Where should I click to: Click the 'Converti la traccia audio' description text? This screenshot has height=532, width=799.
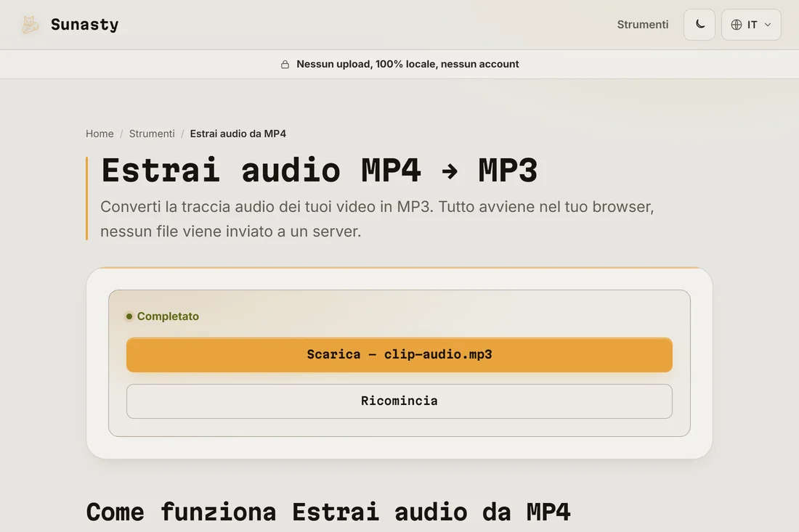click(377, 219)
